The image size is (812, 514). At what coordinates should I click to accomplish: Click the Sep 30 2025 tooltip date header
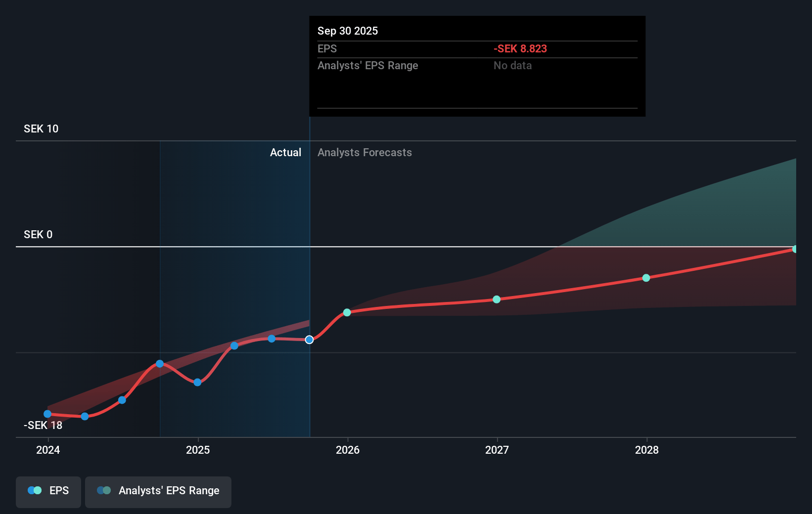tap(348, 31)
